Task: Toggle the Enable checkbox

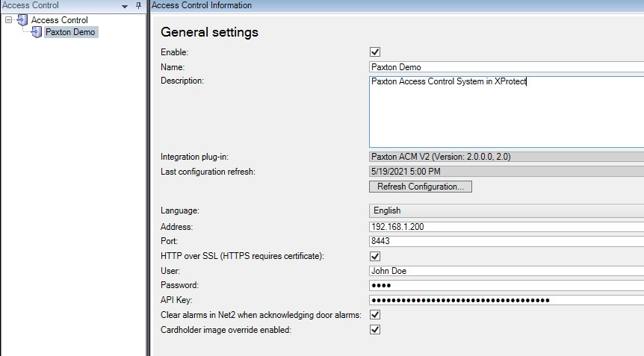Action: 375,52
